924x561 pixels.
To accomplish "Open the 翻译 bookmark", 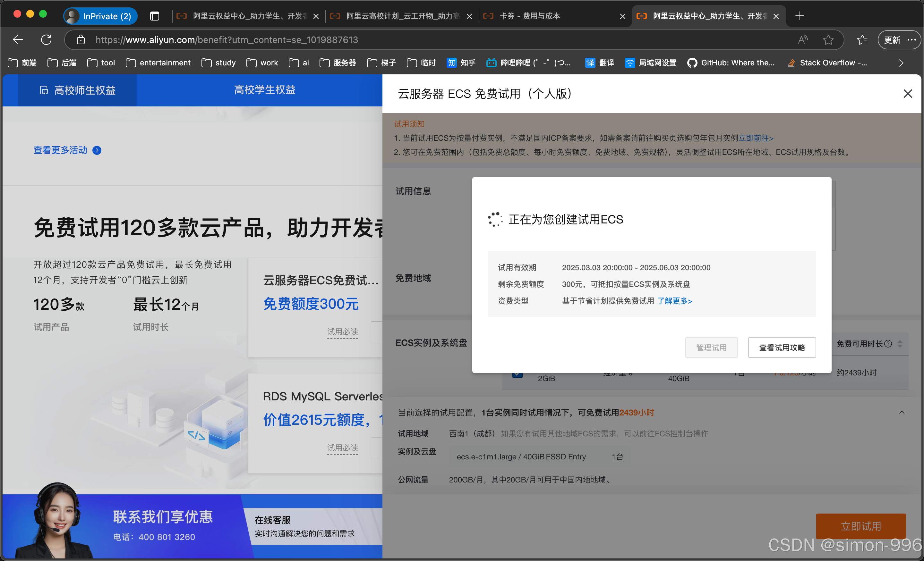I will click(x=599, y=63).
